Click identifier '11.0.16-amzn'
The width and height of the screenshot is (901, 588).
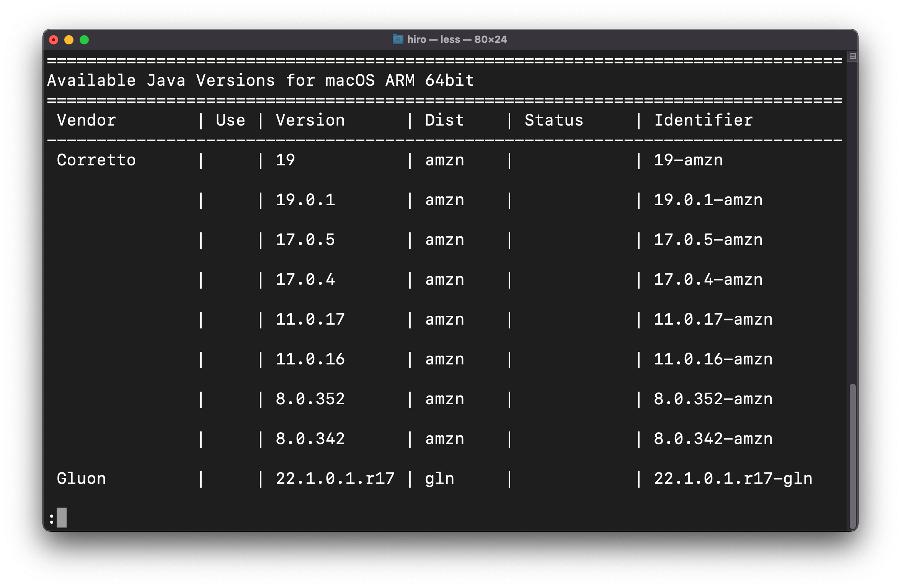click(713, 359)
